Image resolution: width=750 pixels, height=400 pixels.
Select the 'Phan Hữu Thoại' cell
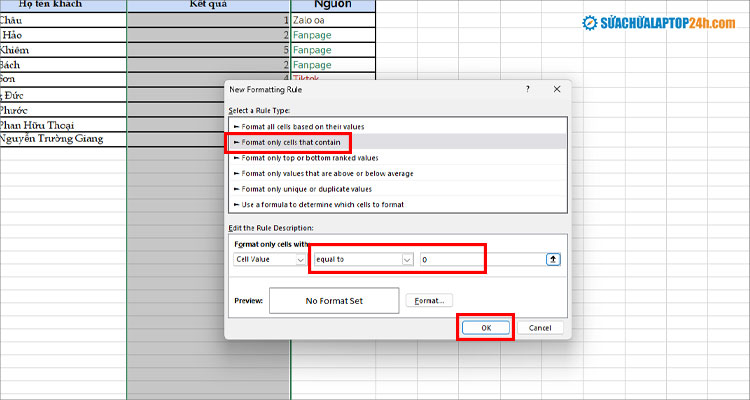click(x=63, y=125)
